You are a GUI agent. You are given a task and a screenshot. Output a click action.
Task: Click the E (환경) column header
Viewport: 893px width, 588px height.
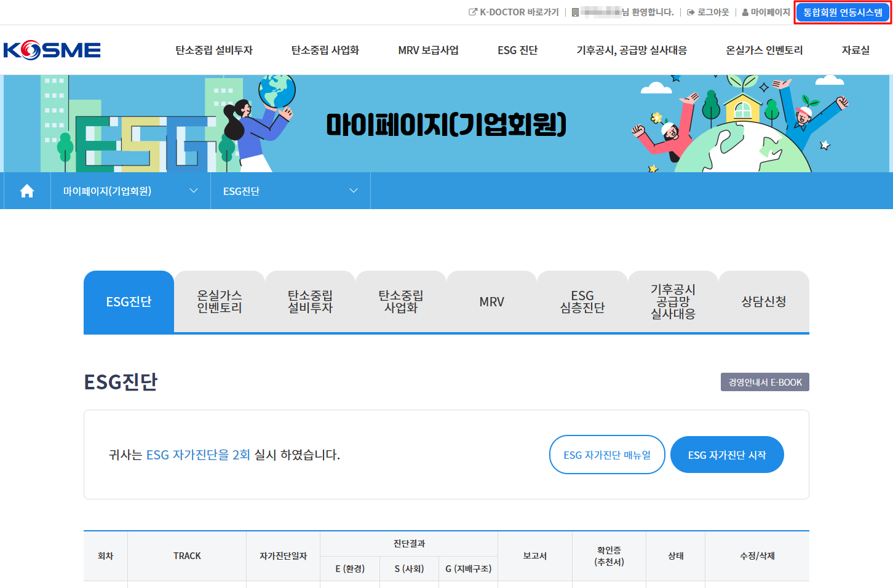(x=350, y=569)
